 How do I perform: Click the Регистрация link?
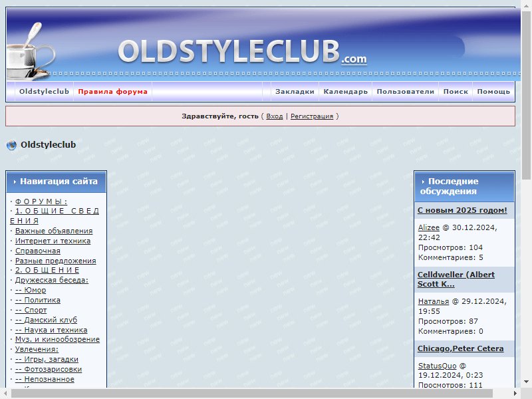[312, 116]
